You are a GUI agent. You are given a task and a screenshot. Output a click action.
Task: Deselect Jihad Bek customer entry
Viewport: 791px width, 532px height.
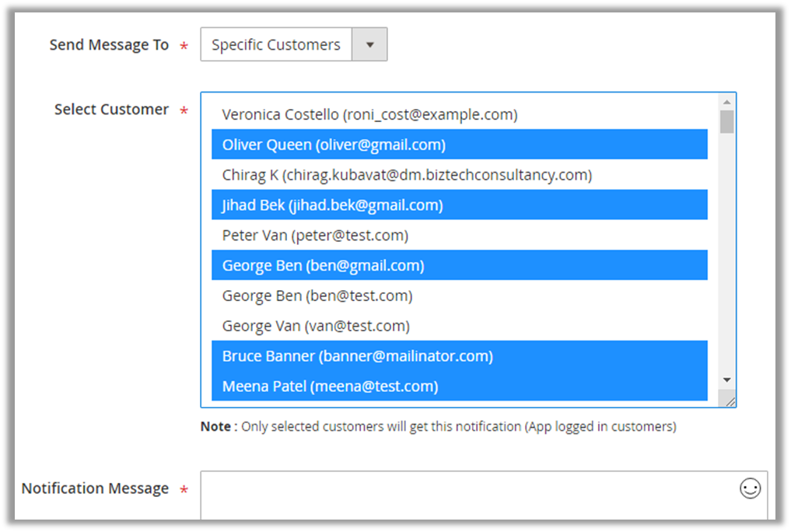click(332, 205)
